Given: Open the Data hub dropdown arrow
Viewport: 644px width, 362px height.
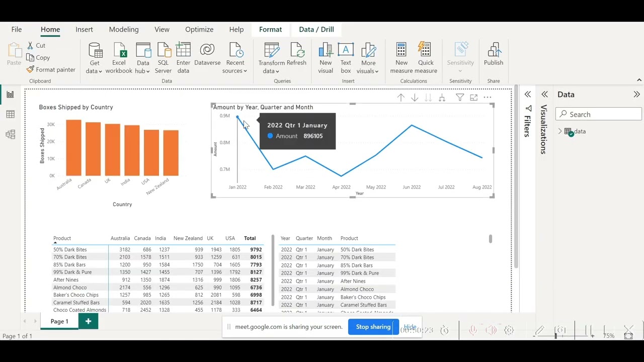Looking at the screenshot, I should (x=147, y=71).
